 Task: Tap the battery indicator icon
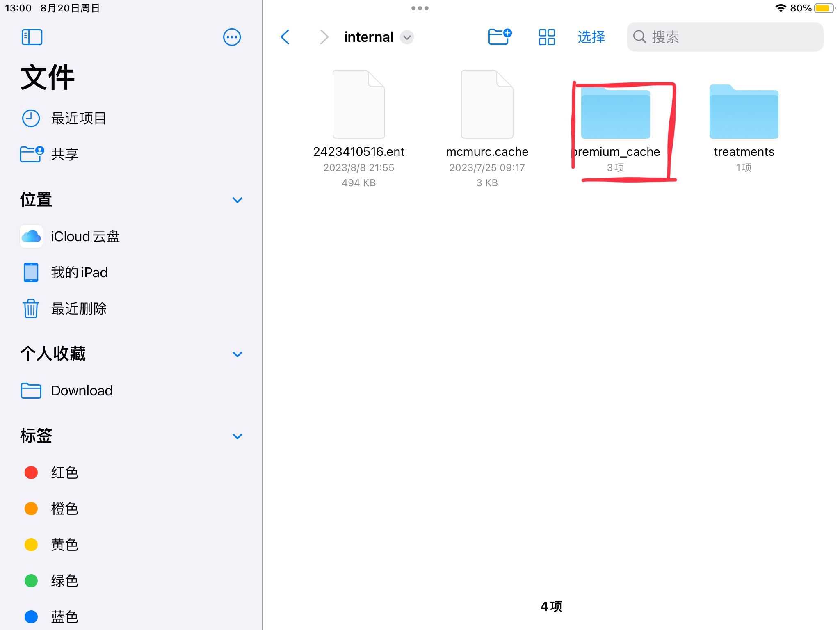[x=825, y=8]
